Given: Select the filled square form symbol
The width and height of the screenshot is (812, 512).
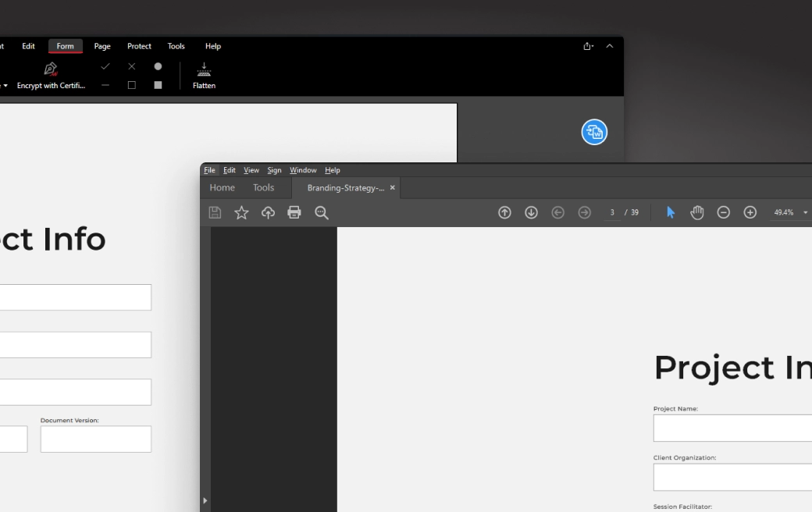Looking at the screenshot, I should pos(158,85).
